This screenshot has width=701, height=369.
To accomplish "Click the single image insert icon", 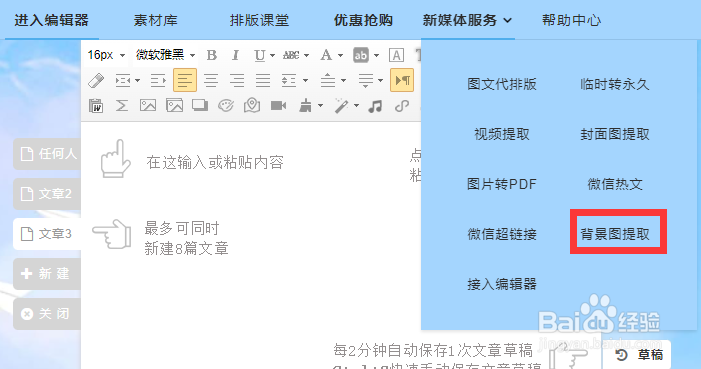I will [x=148, y=106].
